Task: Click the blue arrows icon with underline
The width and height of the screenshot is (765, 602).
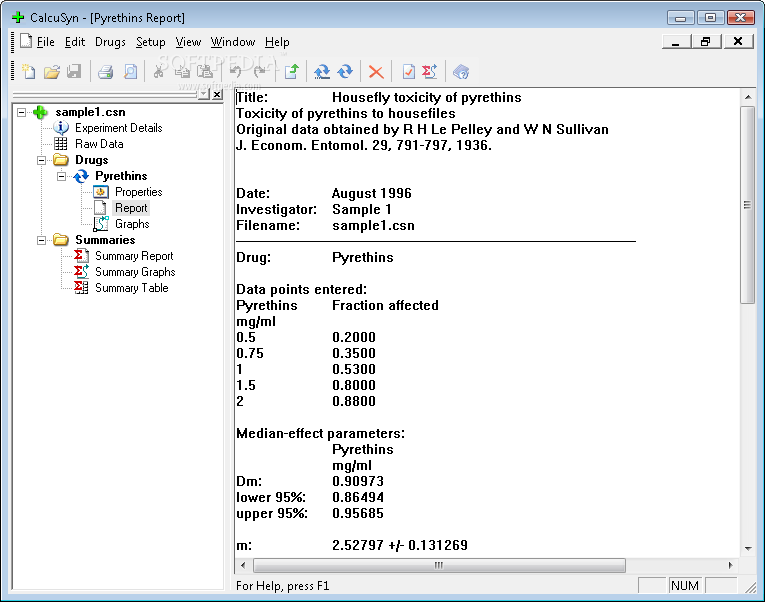Action: click(x=322, y=72)
